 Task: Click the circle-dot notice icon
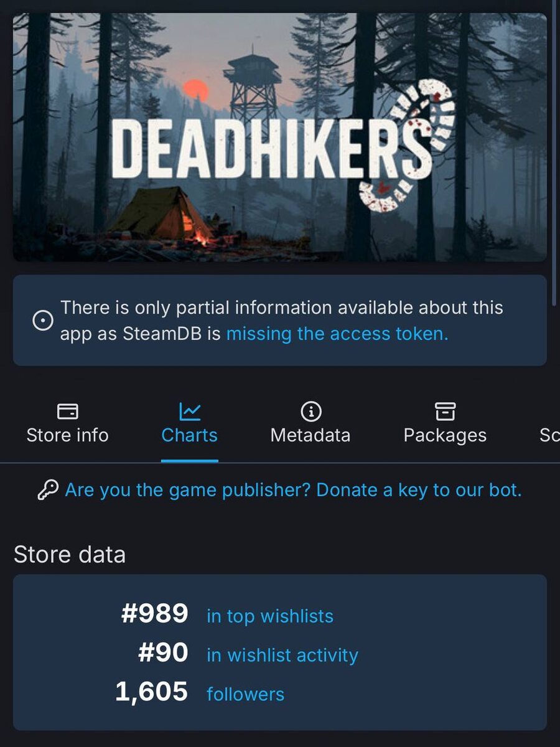[42, 321]
